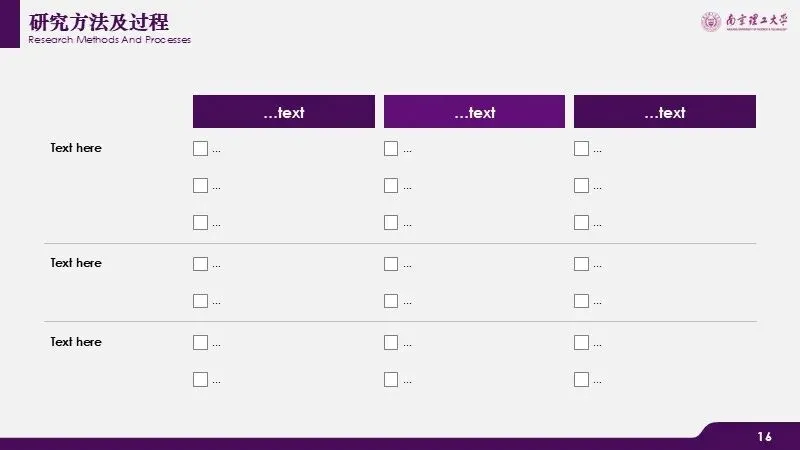800x450 pixels.
Task: Select the bottom "Text here" row label
Action: [76, 342]
